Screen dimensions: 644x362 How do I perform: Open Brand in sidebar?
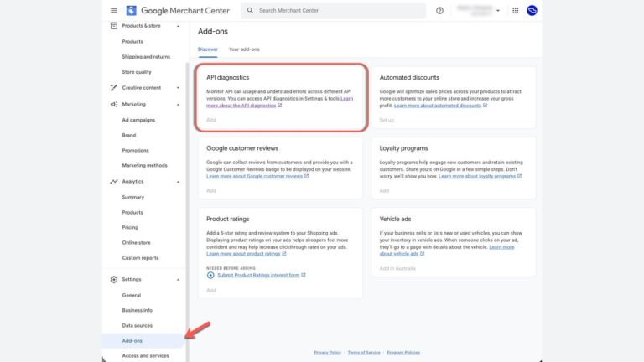point(129,135)
